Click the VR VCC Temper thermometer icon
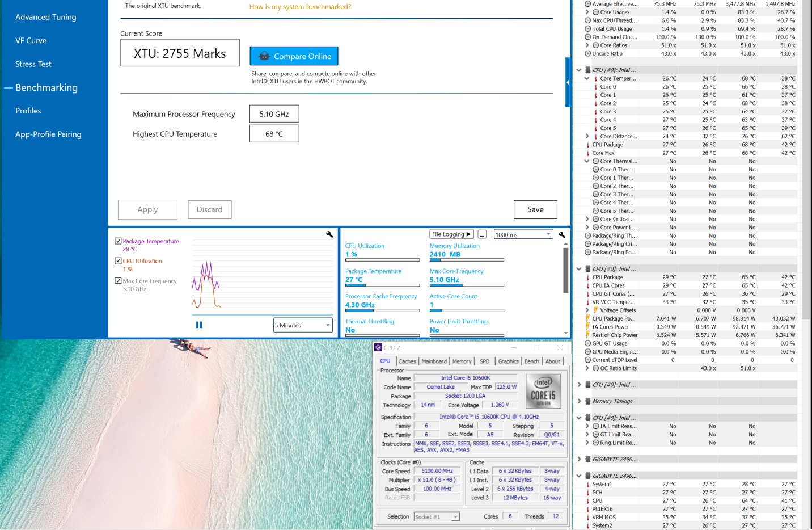The width and height of the screenshot is (812, 530). [x=588, y=302]
